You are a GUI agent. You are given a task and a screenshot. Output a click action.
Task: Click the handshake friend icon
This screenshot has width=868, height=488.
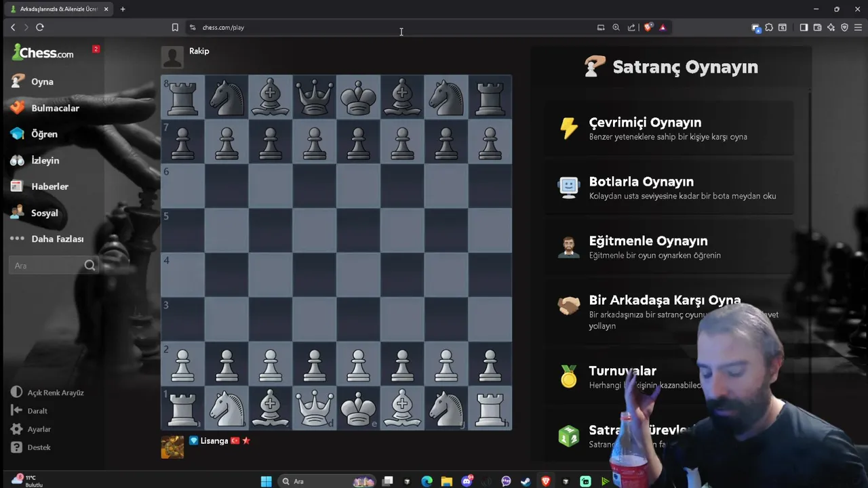pos(568,306)
